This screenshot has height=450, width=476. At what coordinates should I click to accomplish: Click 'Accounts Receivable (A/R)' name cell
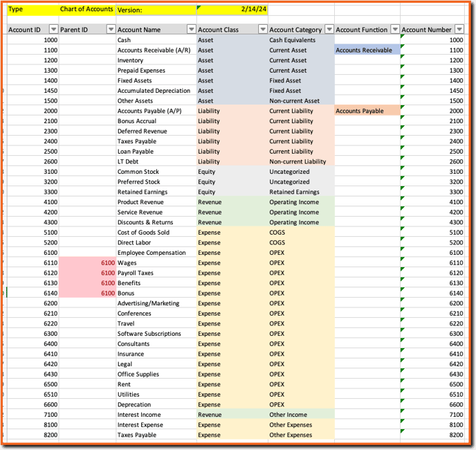156,50
